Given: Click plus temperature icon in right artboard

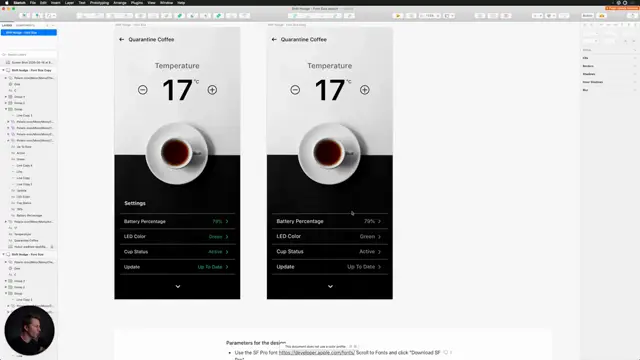Looking at the screenshot, I should [x=365, y=90].
